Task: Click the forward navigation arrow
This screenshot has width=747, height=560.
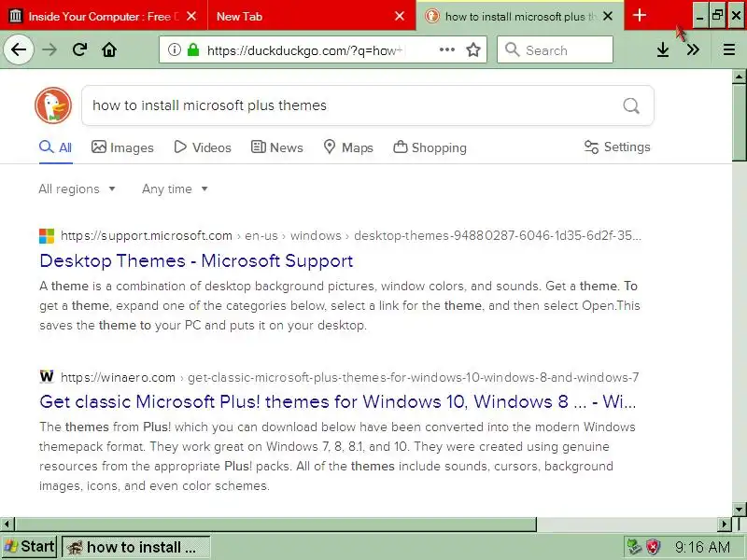Action: click(49, 49)
